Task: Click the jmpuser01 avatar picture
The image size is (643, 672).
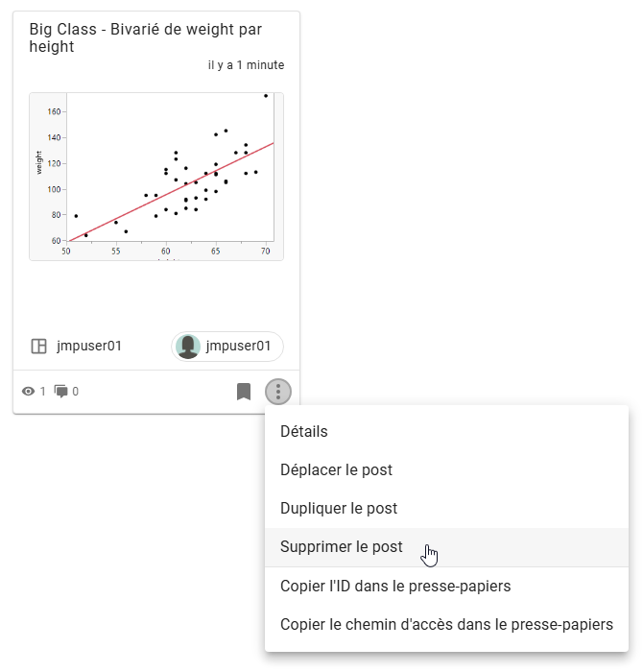Action: (188, 346)
